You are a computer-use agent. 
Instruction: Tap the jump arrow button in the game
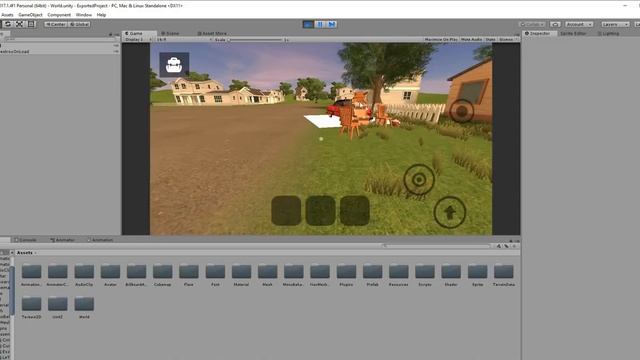coord(450,212)
